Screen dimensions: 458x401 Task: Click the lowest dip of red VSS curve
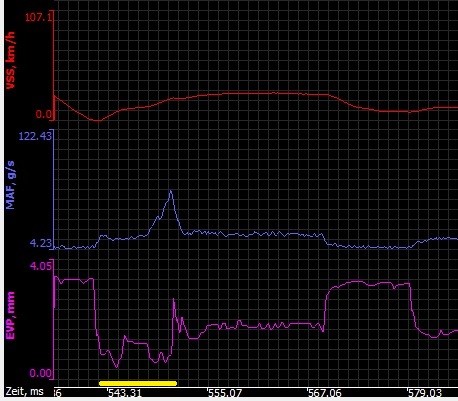(97, 121)
